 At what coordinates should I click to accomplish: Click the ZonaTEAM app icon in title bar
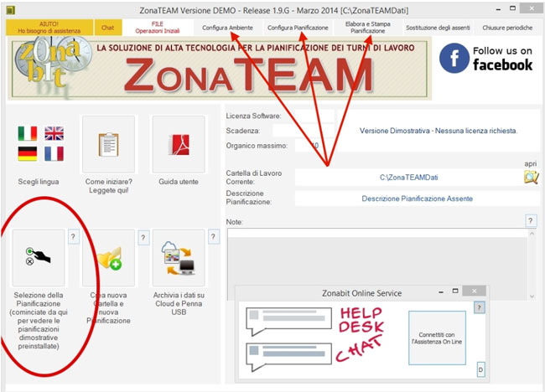(x=11, y=10)
